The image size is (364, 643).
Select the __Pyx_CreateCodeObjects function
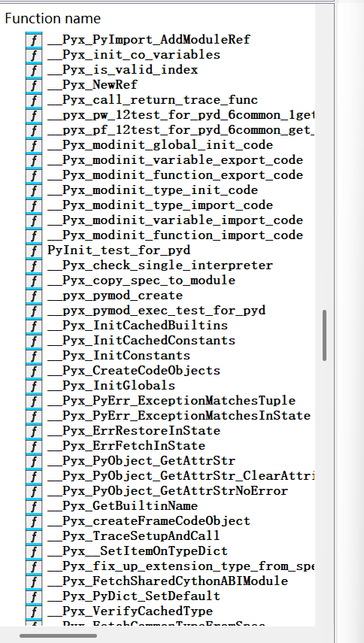[x=134, y=370]
